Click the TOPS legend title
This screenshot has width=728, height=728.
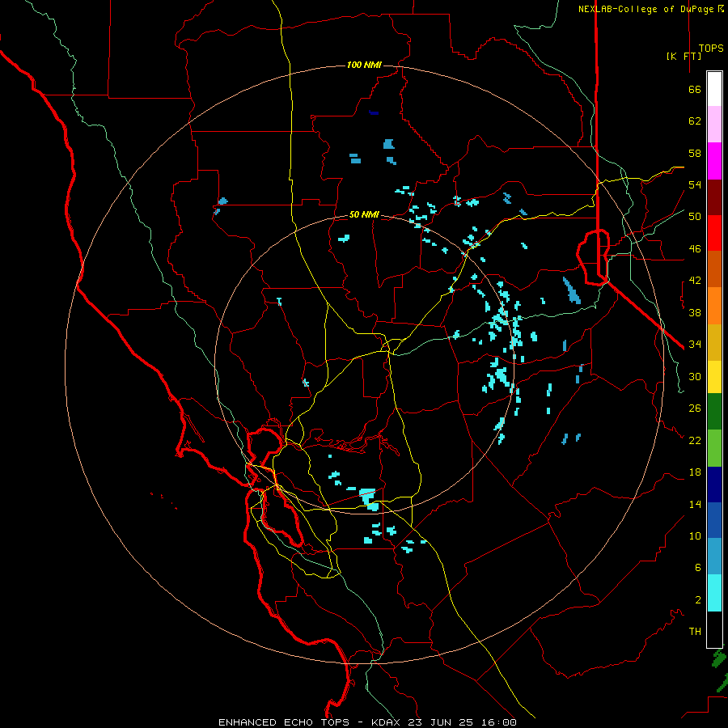(711, 48)
